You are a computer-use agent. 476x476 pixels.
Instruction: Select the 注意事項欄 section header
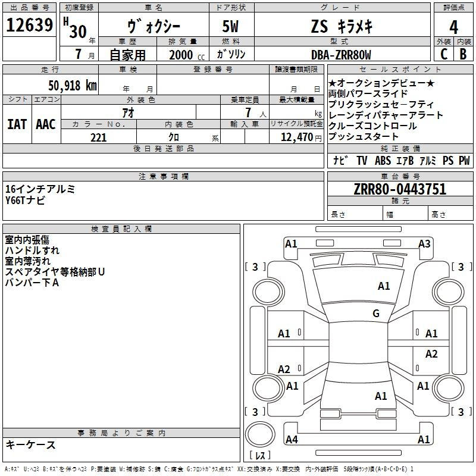point(163,176)
